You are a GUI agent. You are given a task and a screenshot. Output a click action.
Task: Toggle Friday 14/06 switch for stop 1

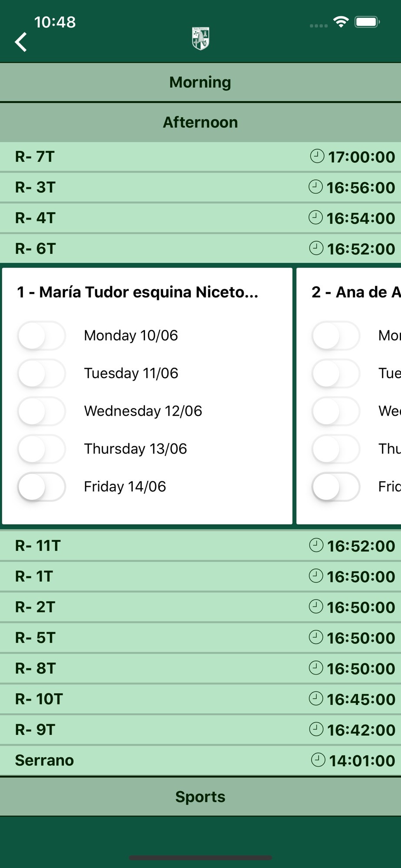[41, 487]
